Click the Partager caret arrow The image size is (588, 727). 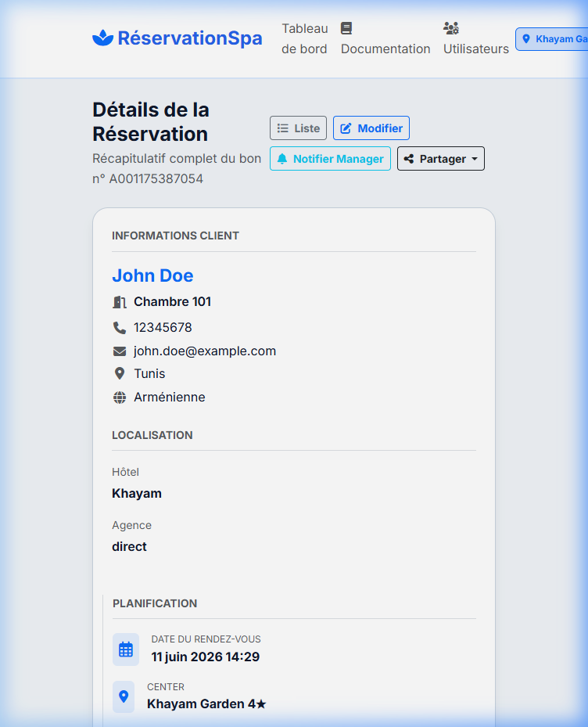475,159
